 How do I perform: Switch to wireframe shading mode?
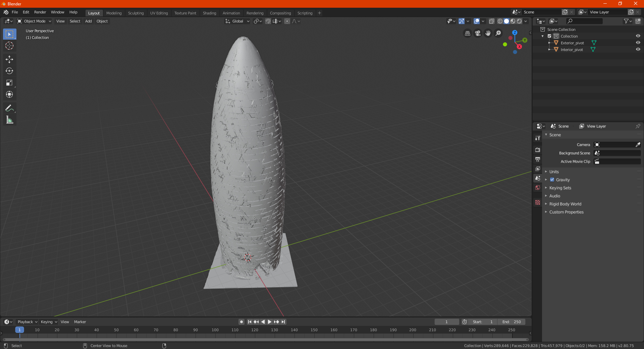point(500,21)
